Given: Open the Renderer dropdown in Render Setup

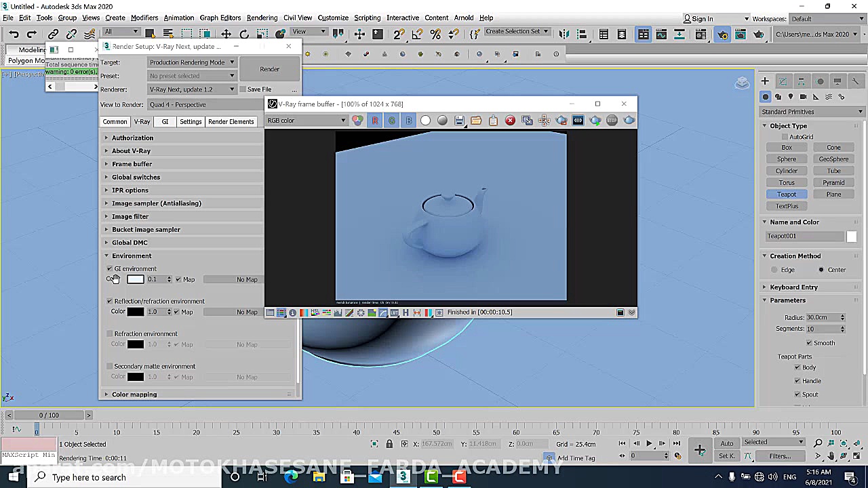Looking at the screenshot, I should tap(192, 89).
